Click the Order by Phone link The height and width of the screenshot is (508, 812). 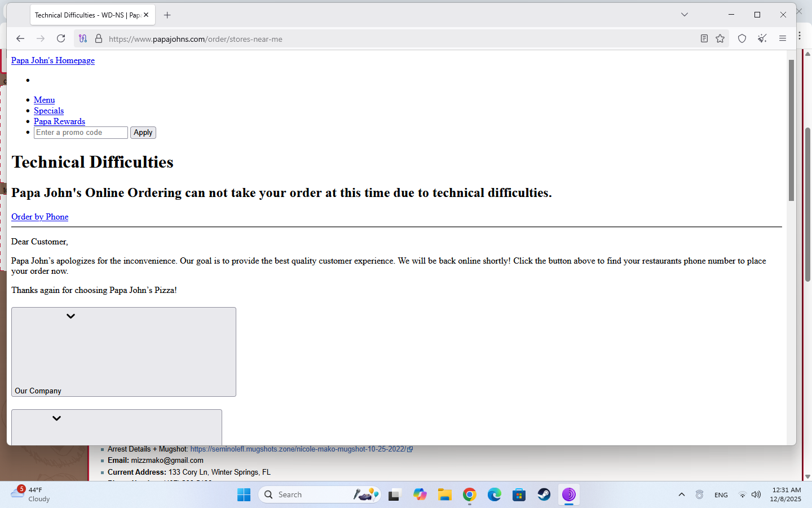39,217
